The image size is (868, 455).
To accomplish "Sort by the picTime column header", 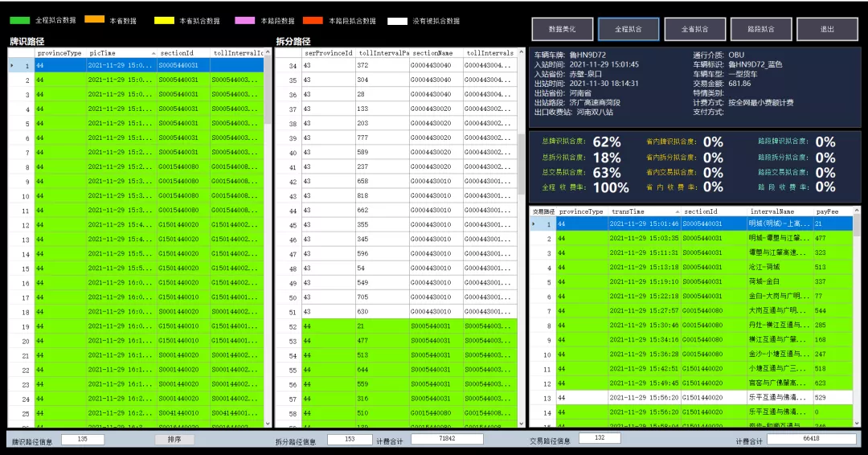I will [x=121, y=53].
